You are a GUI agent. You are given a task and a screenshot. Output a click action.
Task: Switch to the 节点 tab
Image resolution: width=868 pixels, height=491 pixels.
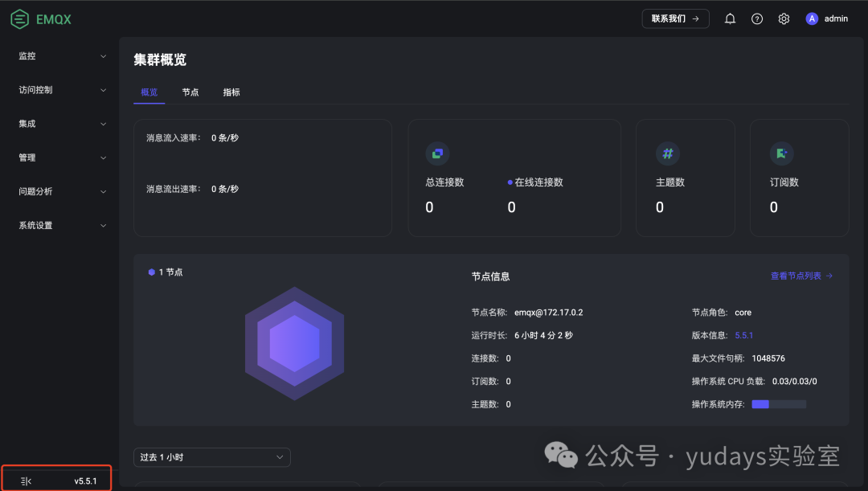(x=190, y=92)
